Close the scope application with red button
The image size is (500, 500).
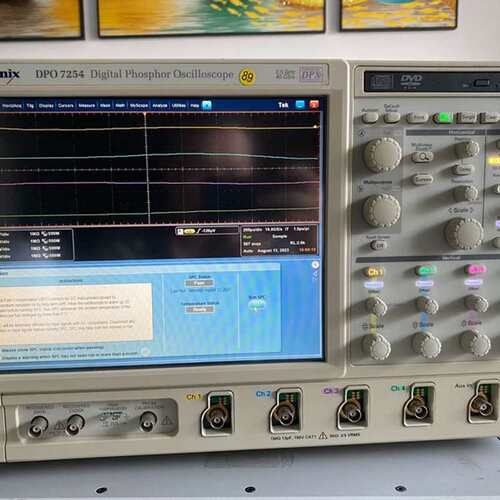(314, 105)
